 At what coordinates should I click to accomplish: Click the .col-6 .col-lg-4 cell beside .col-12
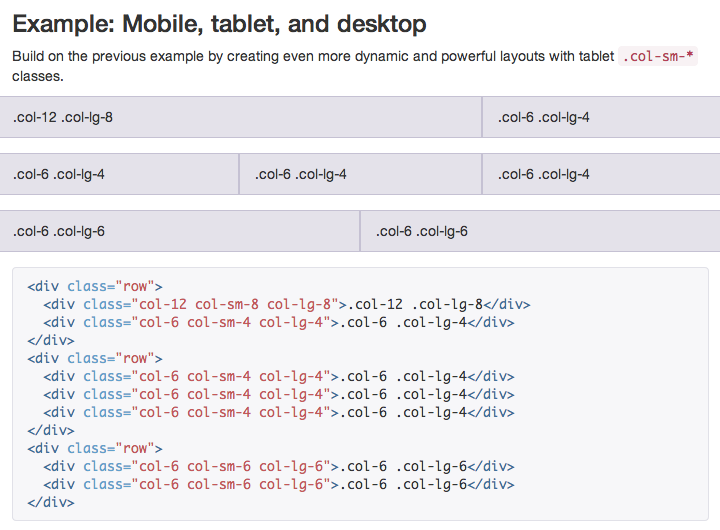click(x=601, y=117)
